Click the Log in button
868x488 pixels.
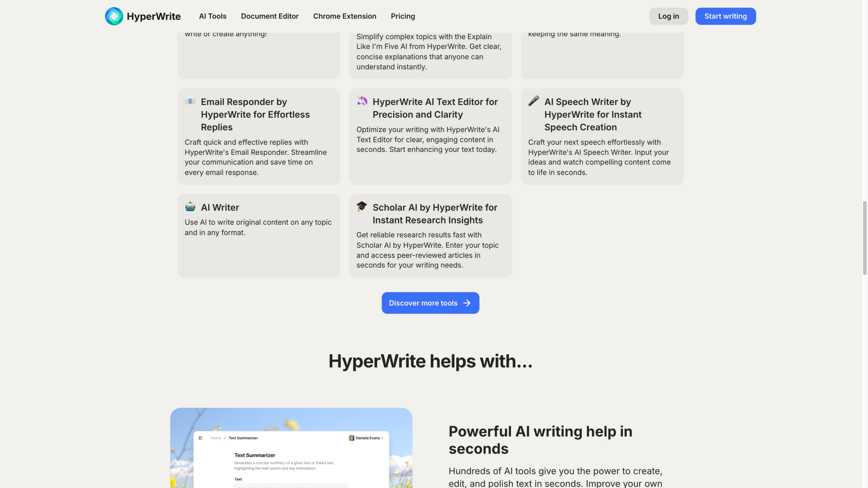(669, 16)
